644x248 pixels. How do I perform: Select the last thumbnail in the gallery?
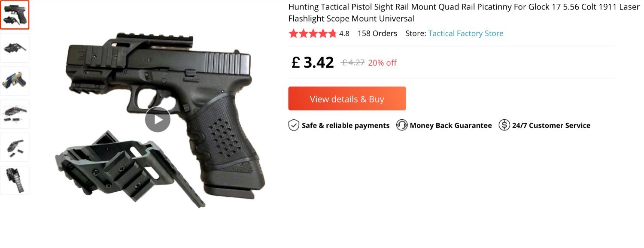click(x=15, y=180)
